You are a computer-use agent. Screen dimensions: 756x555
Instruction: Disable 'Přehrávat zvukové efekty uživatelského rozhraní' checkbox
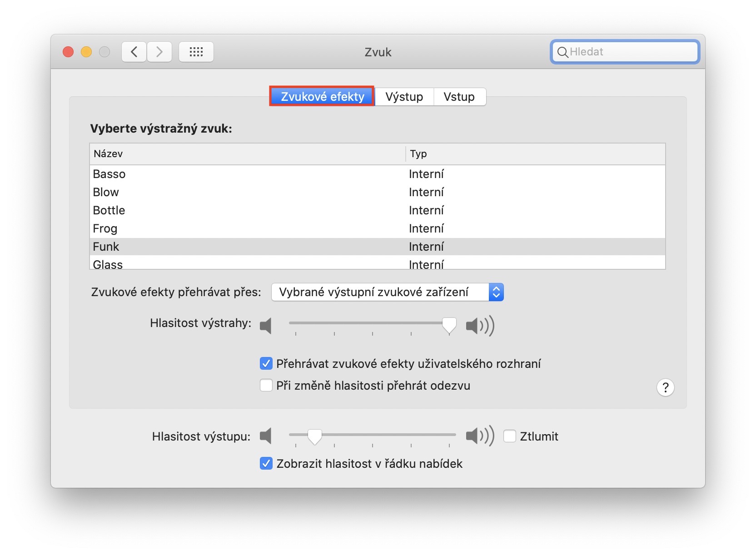(x=266, y=364)
